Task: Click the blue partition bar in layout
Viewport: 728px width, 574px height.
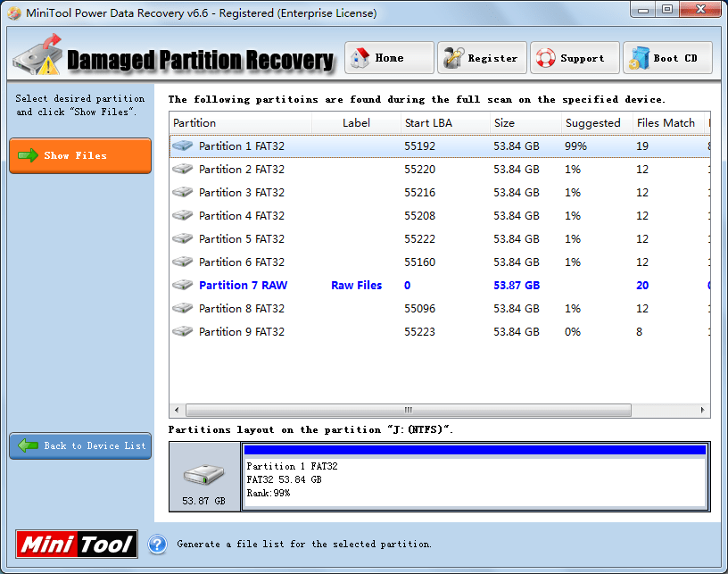Action: click(475, 450)
